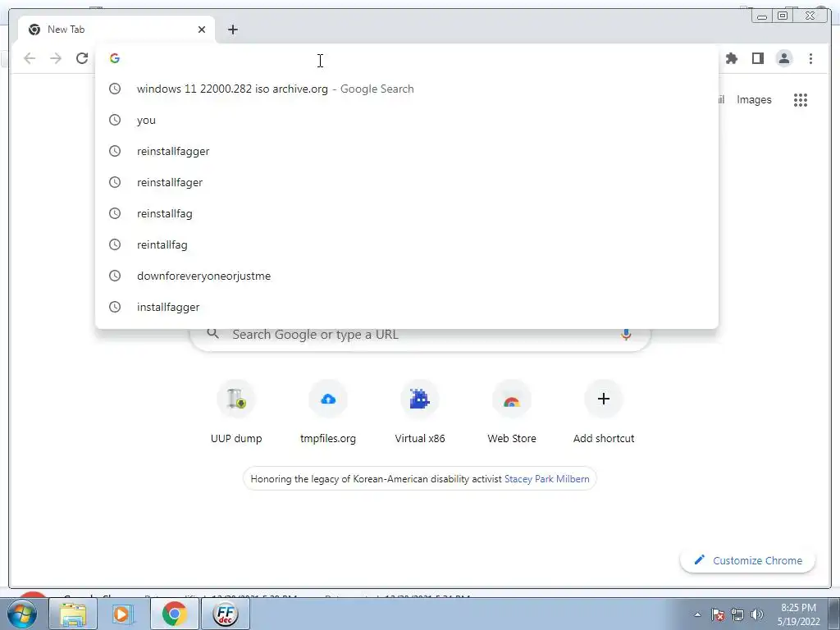This screenshot has height=630, width=840.
Task: Click the Google G icon in address bar
Action: click(115, 58)
